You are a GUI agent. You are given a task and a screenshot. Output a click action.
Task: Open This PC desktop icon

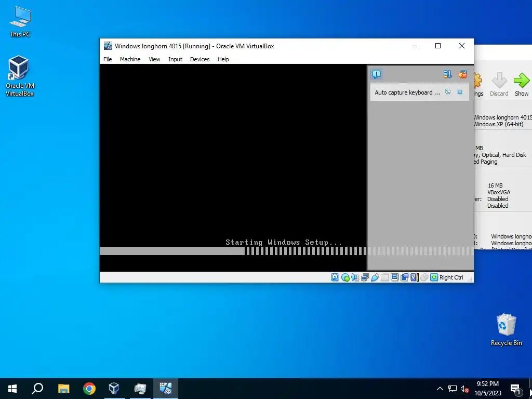coord(20,21)
